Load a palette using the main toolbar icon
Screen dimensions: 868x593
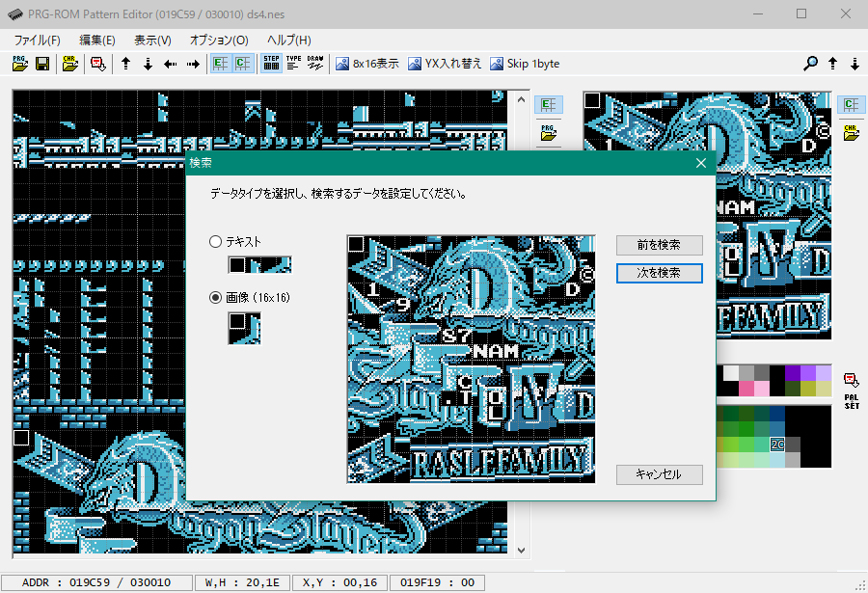tap(98, 64)
